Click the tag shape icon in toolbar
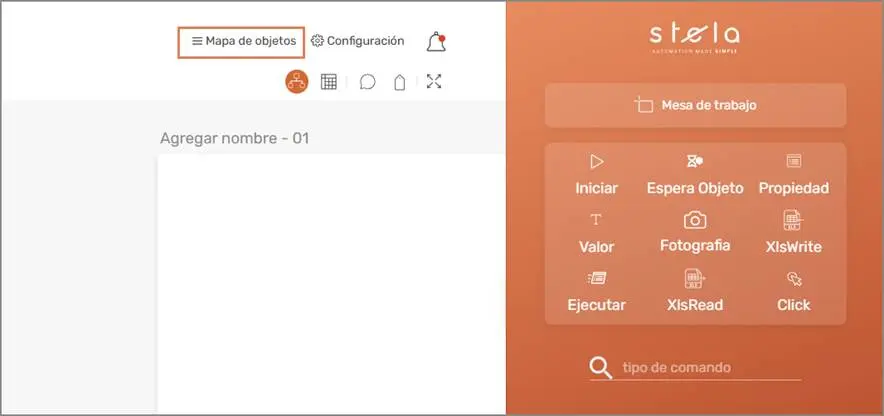This screenshot has height=416, width=884. coord(399,83)
